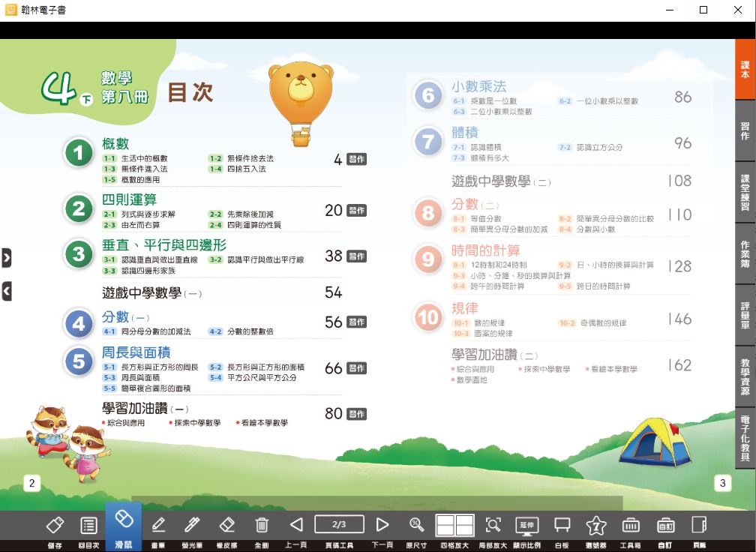Click the orange circled number 8 chapter icon

(428, 212)
